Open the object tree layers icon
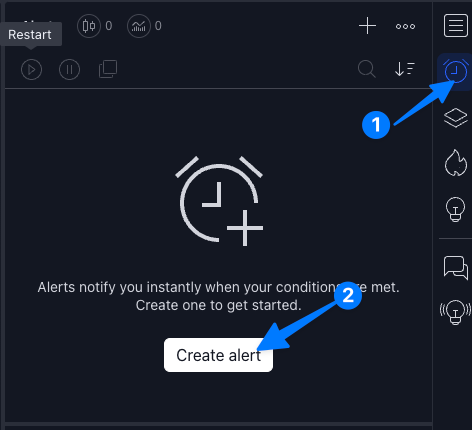Screen dimensions: 472x430 point(456,118)
